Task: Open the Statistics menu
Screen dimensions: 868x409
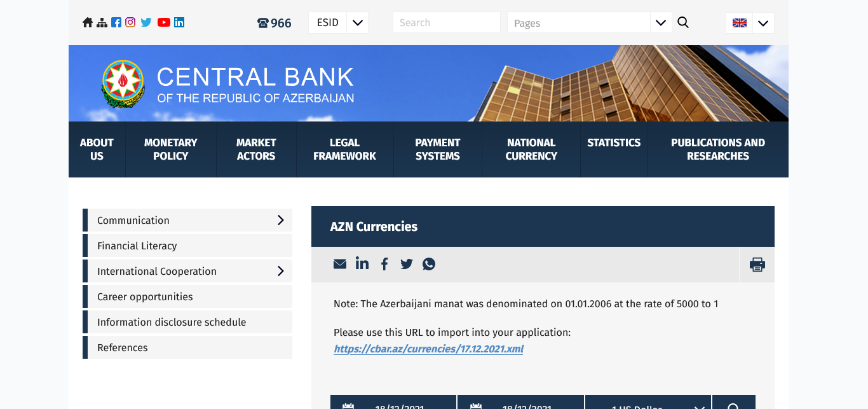Action: (613, 143)
